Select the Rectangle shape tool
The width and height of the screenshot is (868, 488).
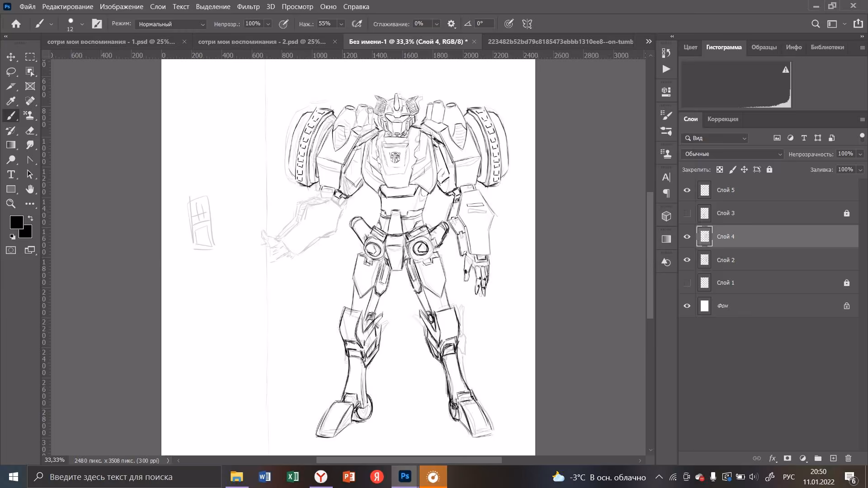[x=11, y=189]
